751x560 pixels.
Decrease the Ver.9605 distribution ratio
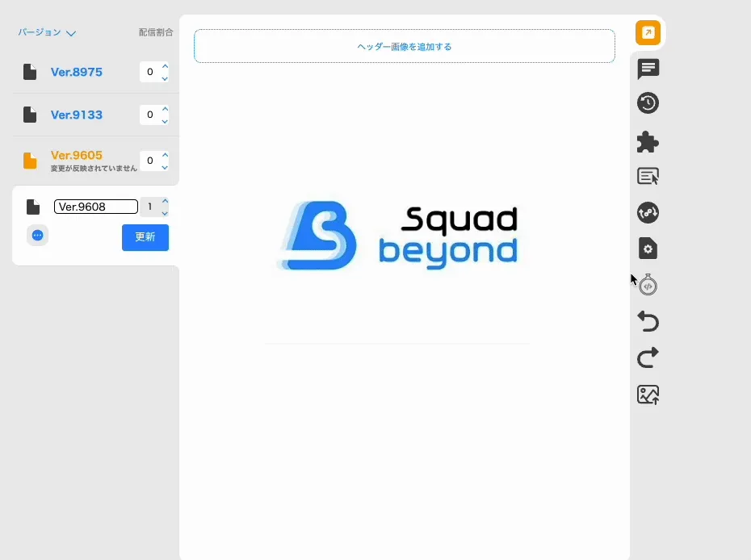click(165, 168)
